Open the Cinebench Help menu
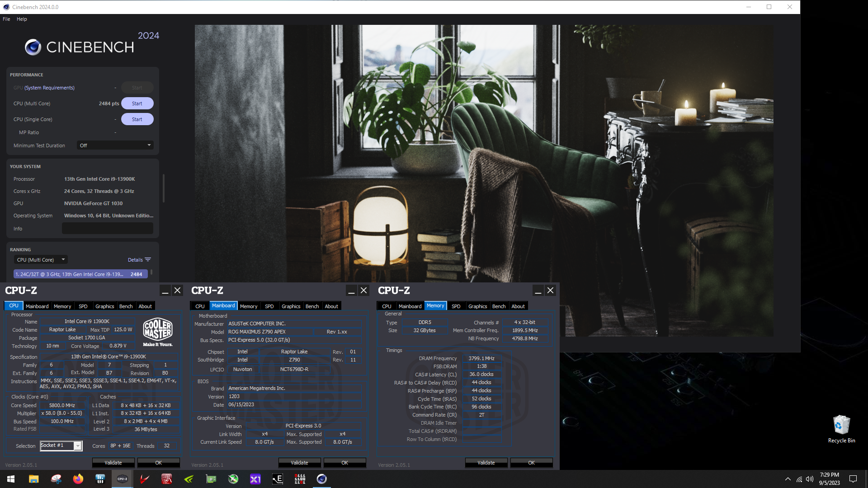 pos(22,19)
